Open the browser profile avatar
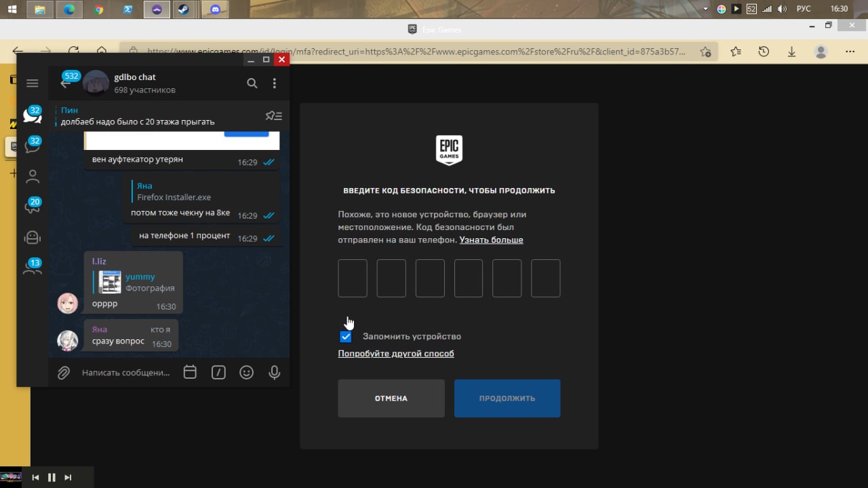 [x=821, y=52]
